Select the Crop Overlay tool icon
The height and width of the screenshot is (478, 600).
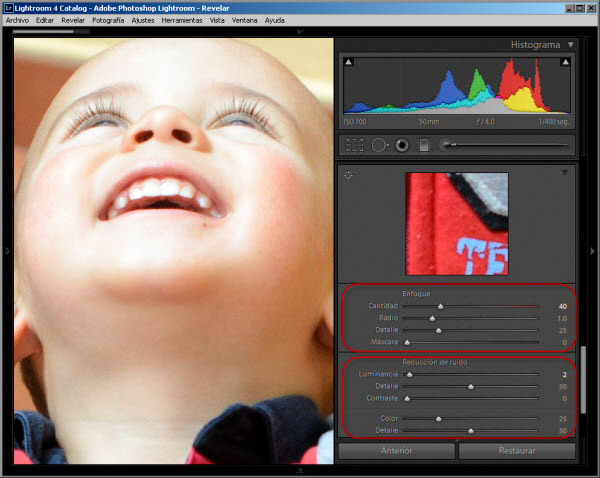(x=355, y=145)
